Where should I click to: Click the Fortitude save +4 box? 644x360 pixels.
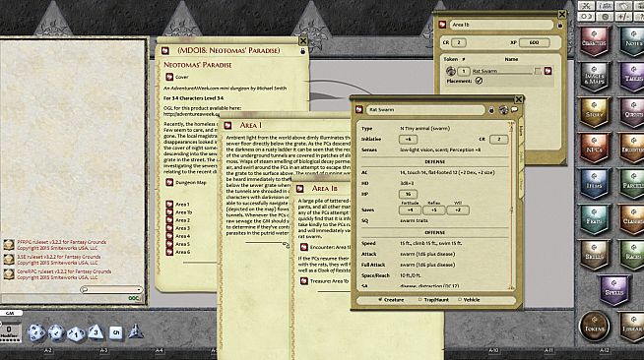click(410, 210)
